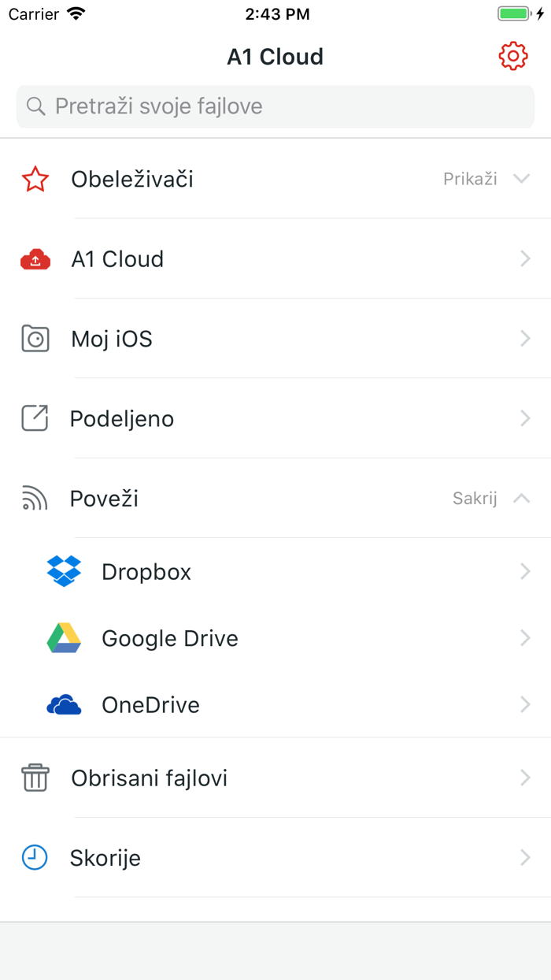Tap the Podeljeno share icon
The height and width of the screenshot is (980, 551).
[x=35, y=418]
